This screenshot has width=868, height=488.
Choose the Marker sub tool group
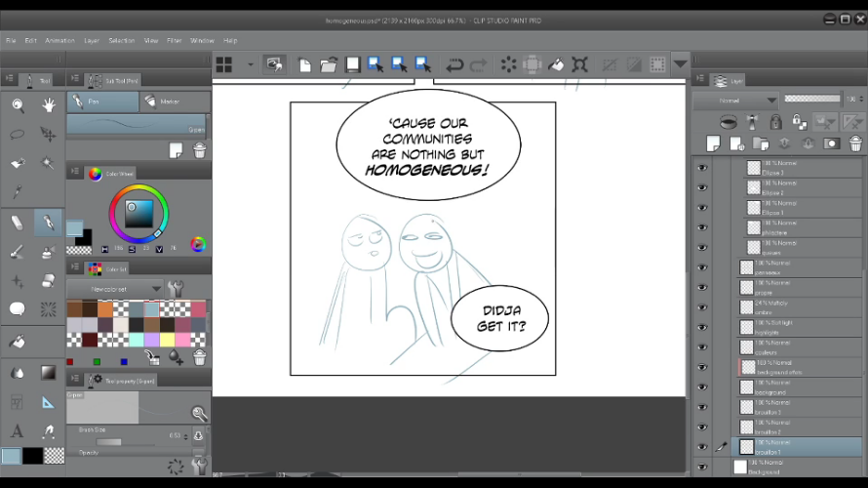pos(175,102)
